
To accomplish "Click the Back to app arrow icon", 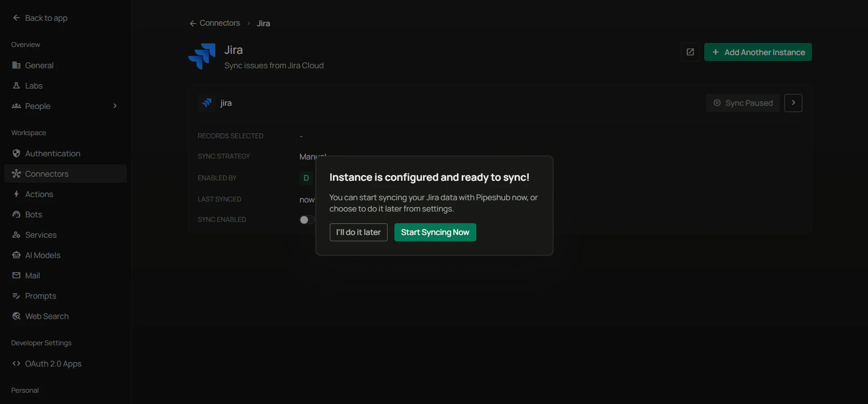I will click(16, 18).
